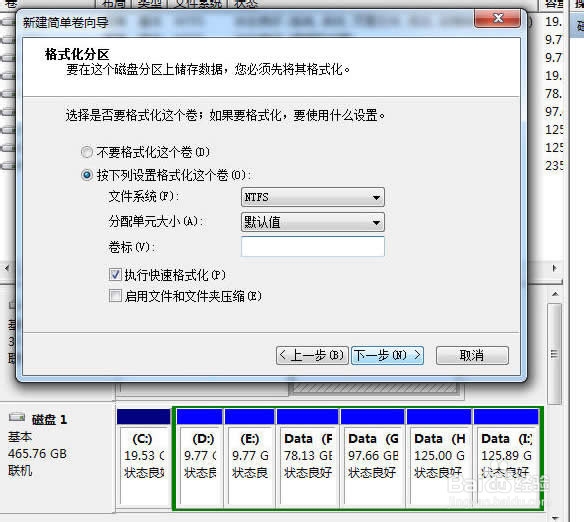Select the Data (F:) 78.13 GB partition
Viewport: 584px width, 522px height.
click(x=308, y=458)
